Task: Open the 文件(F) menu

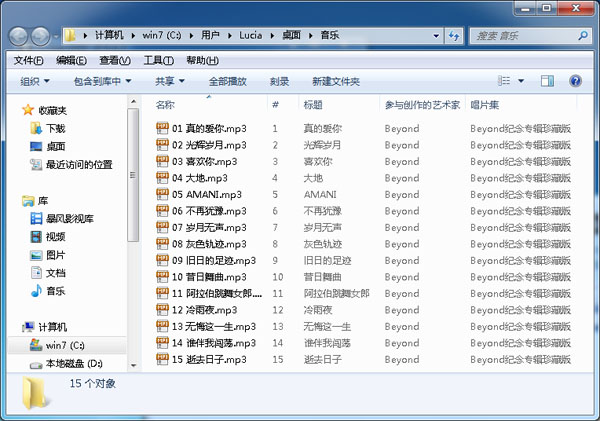Action: (28, 60)
